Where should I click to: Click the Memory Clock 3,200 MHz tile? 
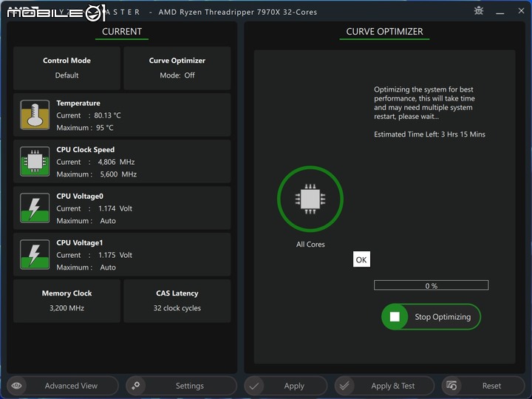click(x=66, y=301)
